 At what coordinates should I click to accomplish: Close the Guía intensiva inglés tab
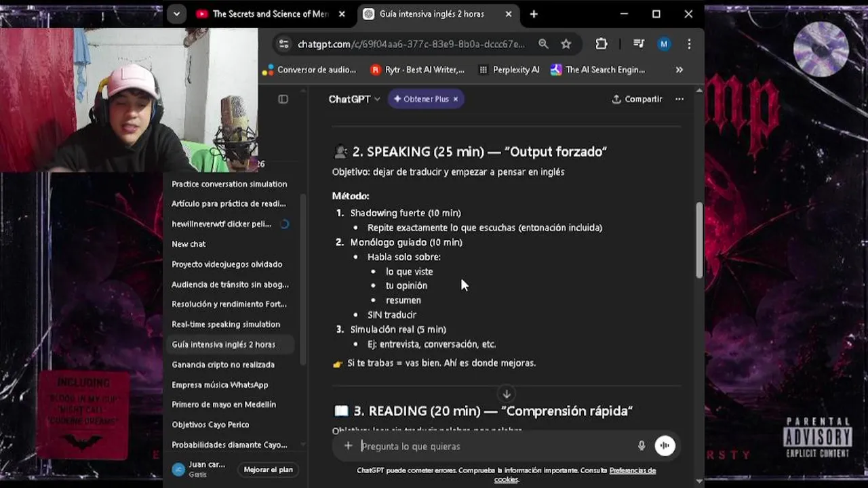click(x=509, y=14)
